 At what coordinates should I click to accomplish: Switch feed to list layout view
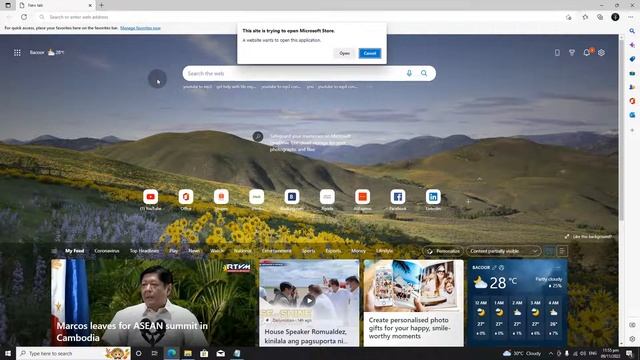click(562, 251)
